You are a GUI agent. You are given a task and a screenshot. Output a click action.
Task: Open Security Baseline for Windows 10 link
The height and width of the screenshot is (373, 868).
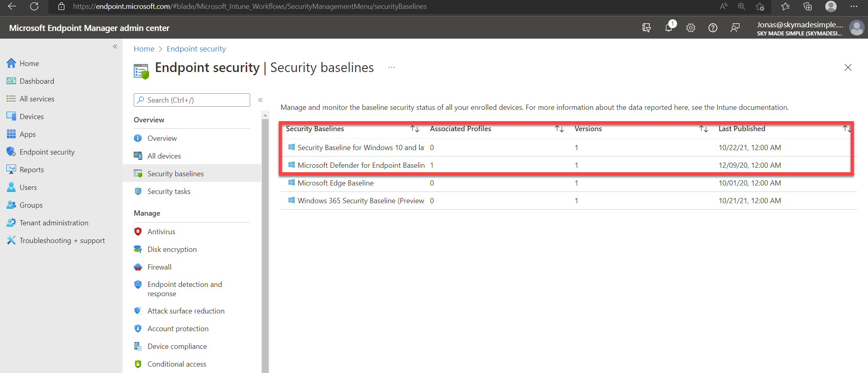click(358, 147)
